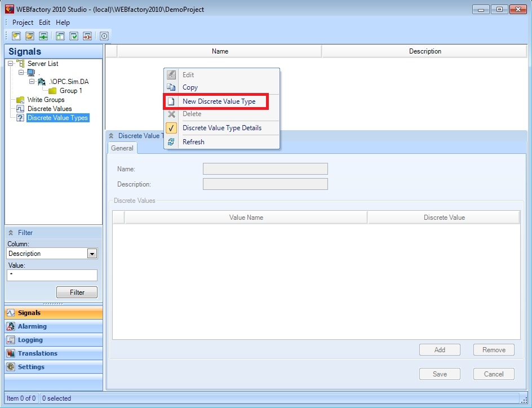Collapse the .\OPC.Sim.DA server node
Screen dimensions: 532x408
(32, 82)
